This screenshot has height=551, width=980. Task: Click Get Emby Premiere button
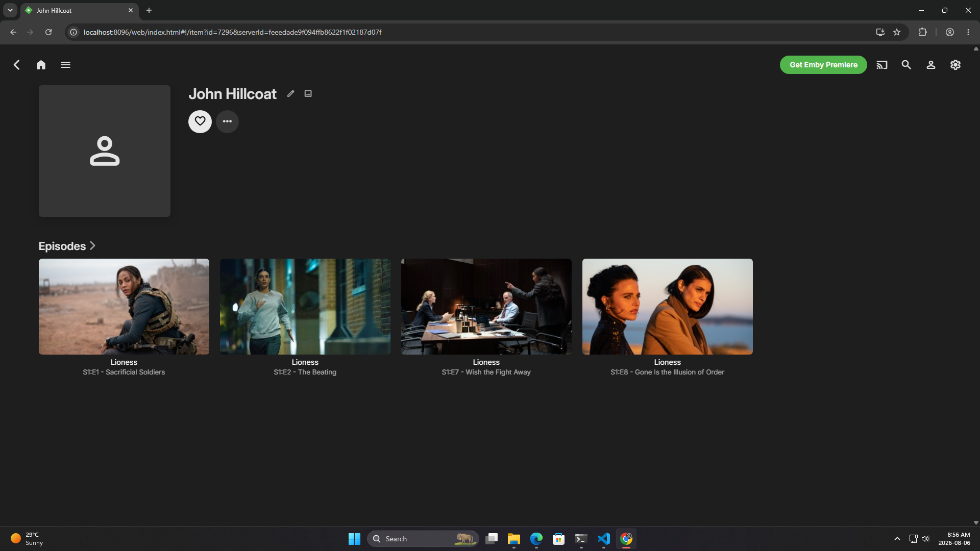click(x=823, y=65)
